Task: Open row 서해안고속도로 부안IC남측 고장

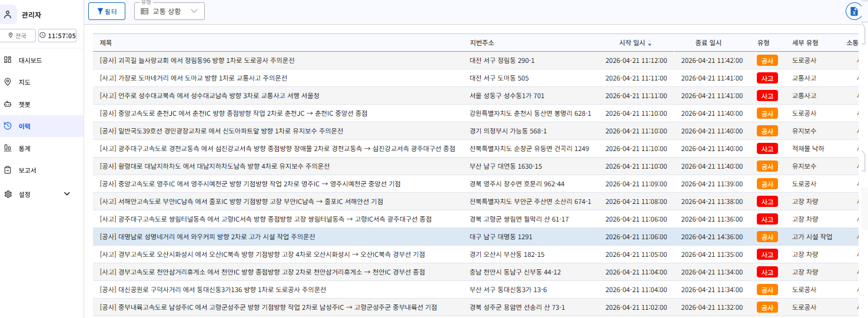Action: pos(475,202)
